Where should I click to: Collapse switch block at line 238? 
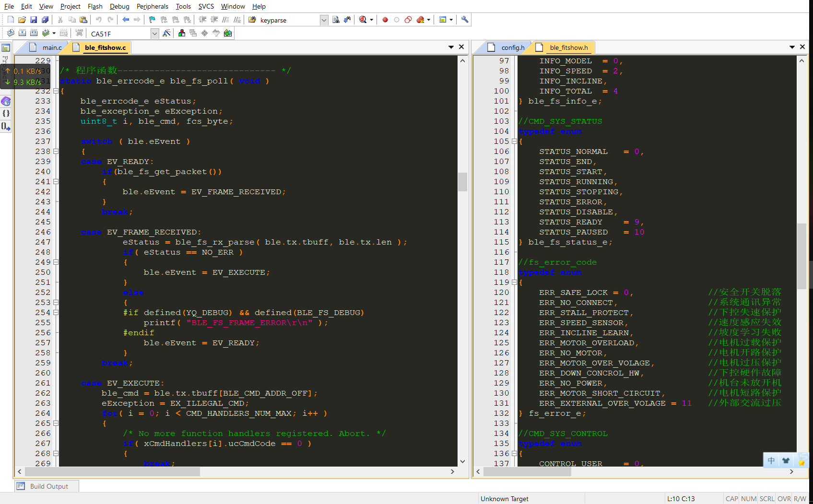point(56,152)
